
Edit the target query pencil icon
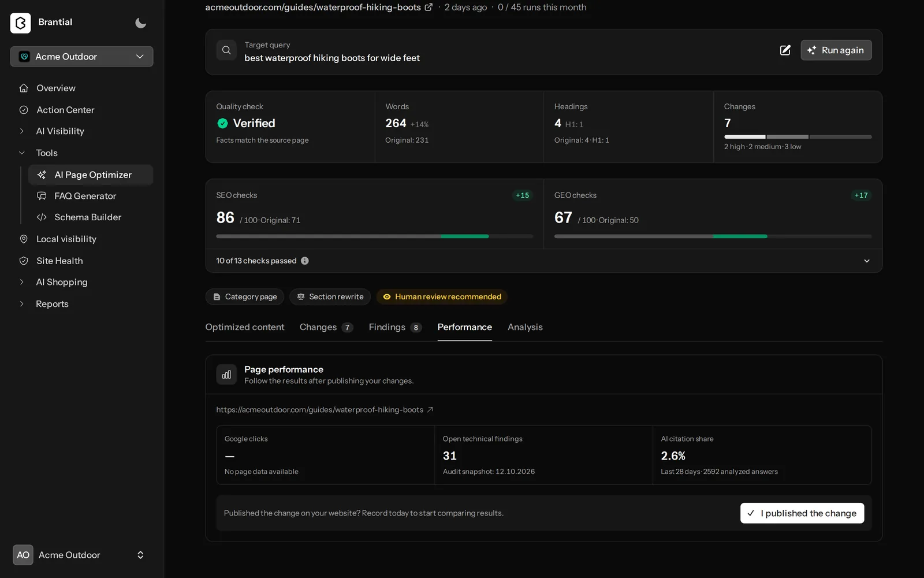click(x=785, y=50)
